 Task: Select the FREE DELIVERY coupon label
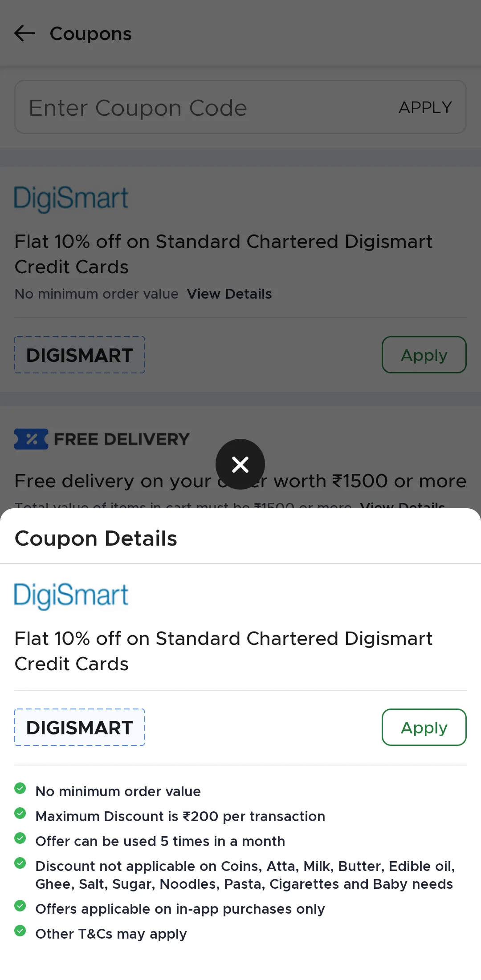coord(122,439)
